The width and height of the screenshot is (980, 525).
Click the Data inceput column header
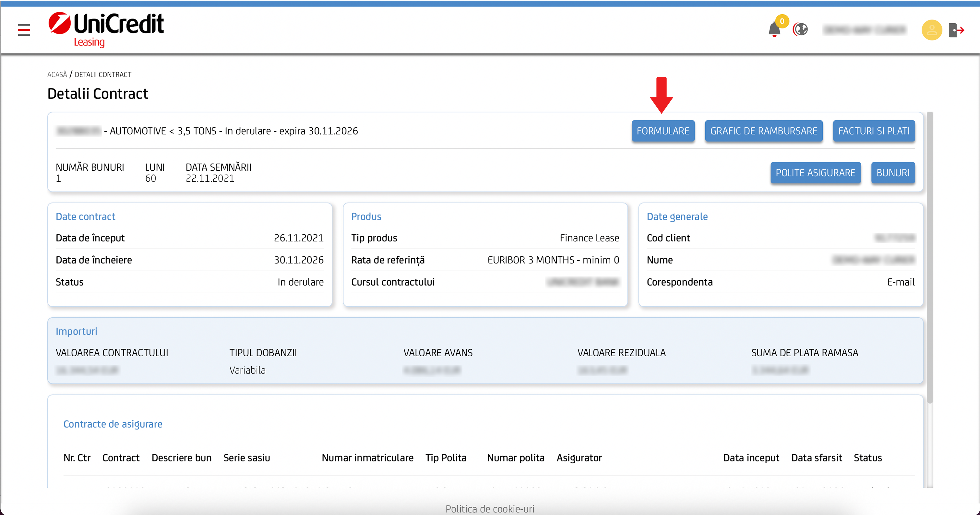pos(751,458)
